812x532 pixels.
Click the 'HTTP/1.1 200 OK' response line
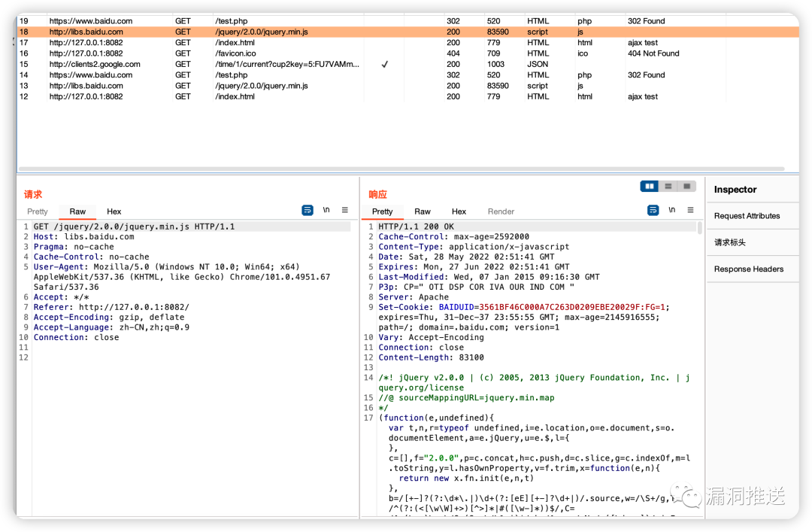click(416, 226)
